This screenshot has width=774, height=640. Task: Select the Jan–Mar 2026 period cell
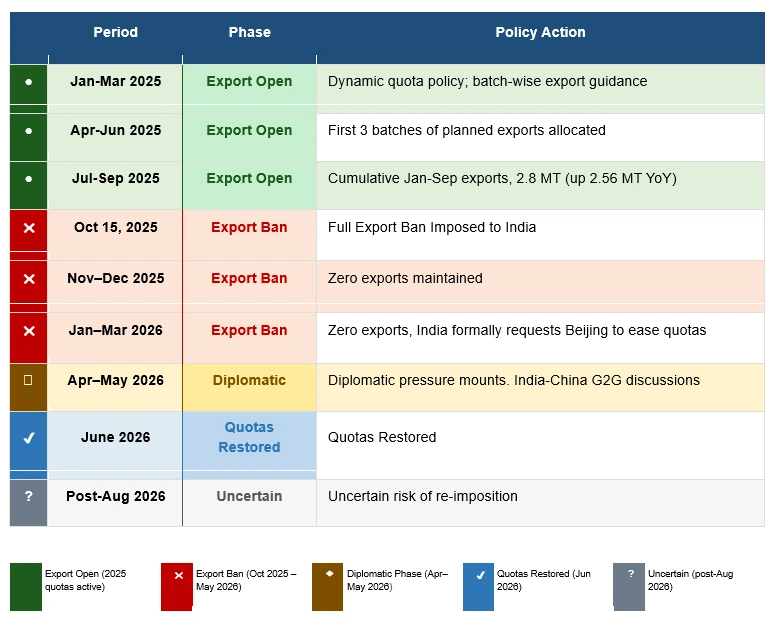tap(116, 338)
